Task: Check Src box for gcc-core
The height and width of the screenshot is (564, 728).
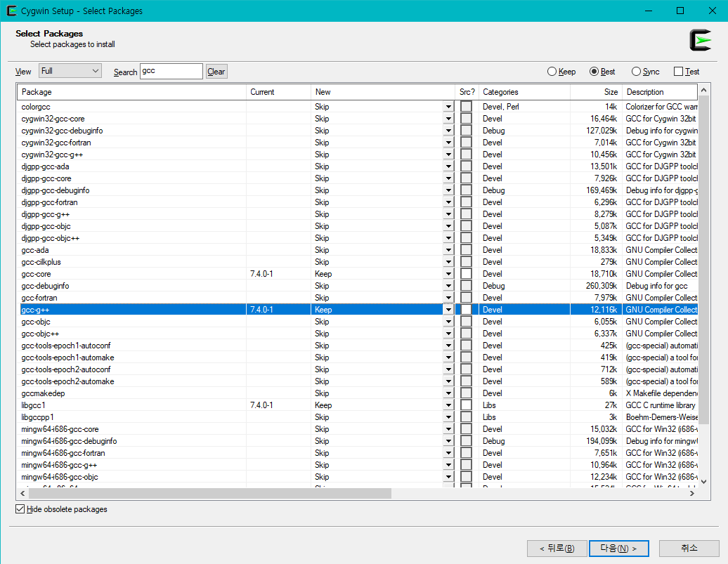Action: click(x=466, y=273)
